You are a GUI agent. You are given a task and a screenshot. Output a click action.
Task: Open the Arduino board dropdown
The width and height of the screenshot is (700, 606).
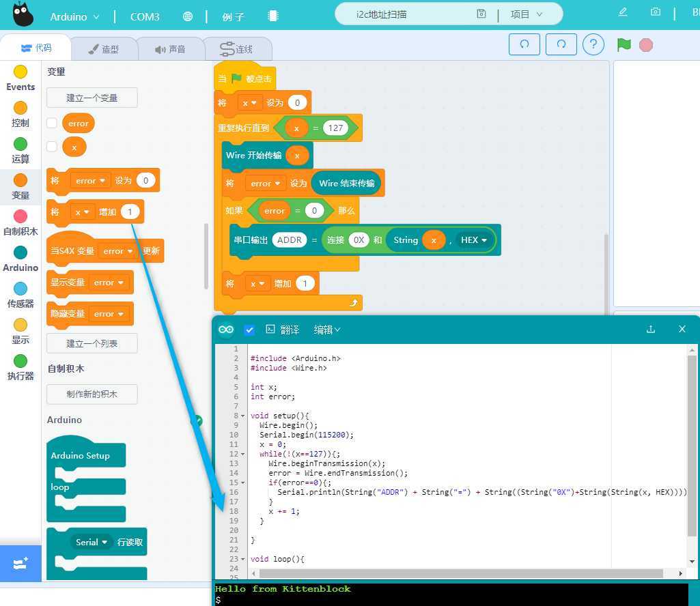74,16
